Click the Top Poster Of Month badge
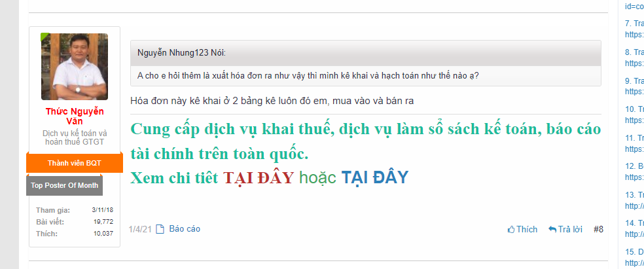The image size is (644, 269). 65,186
